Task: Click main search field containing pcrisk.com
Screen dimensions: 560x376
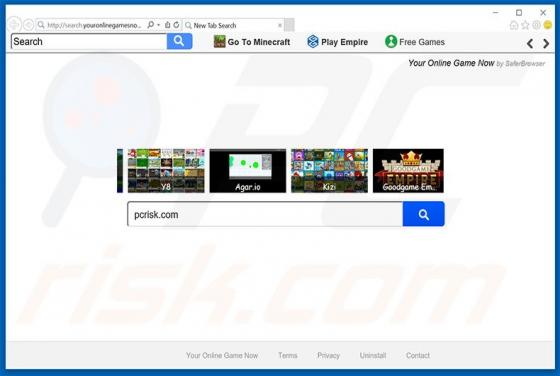Action: tap(265, 214)
